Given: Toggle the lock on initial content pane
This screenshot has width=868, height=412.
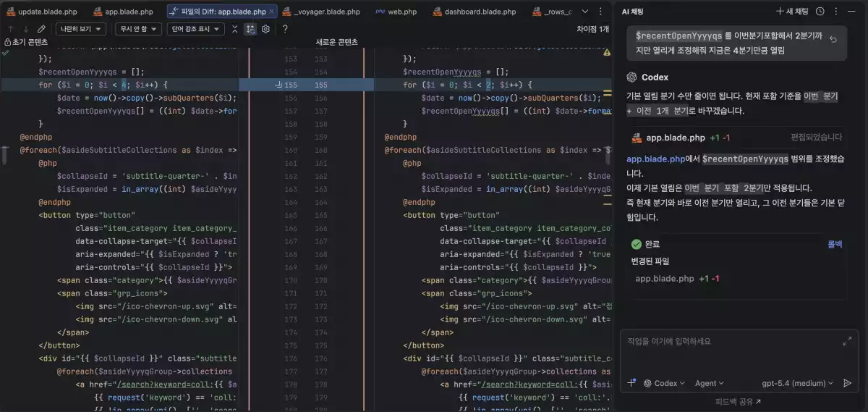Looking at the screenshot, I should (6, 42).
